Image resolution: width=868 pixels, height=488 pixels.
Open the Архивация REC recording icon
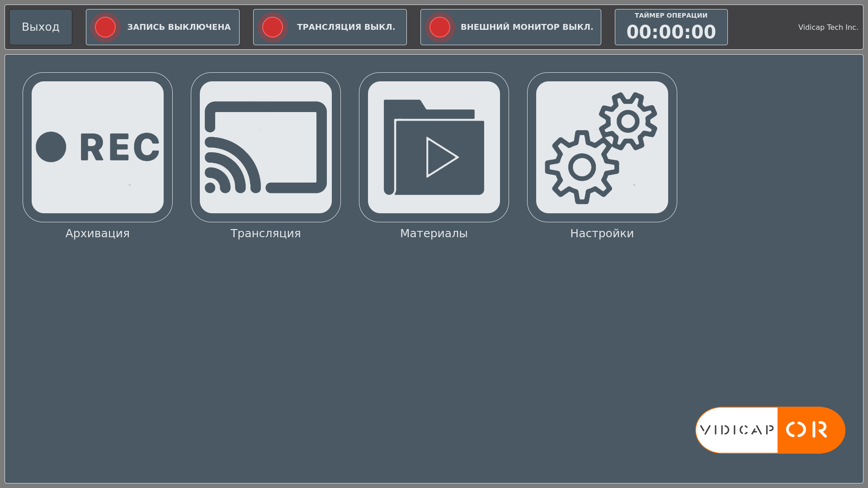point(98,147)
